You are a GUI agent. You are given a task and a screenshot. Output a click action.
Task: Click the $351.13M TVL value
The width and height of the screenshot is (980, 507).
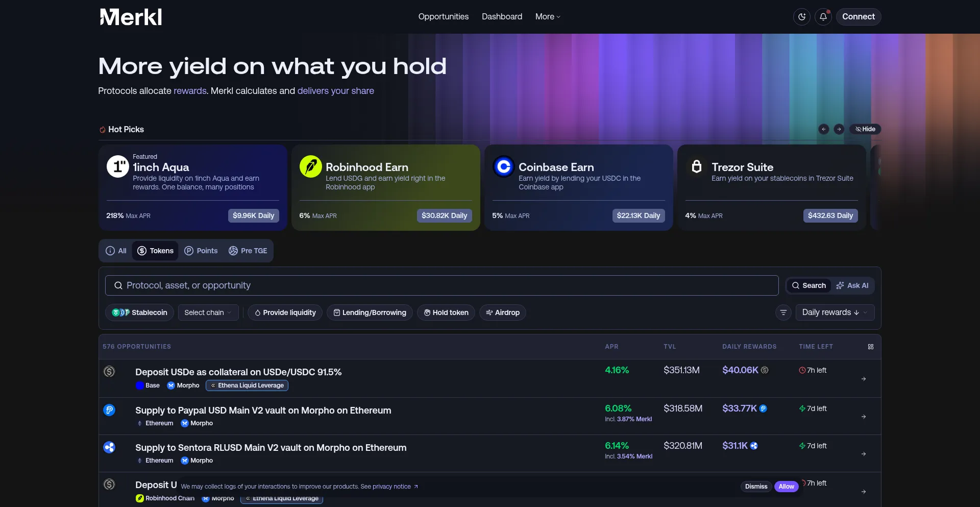[x=681, y=370]
